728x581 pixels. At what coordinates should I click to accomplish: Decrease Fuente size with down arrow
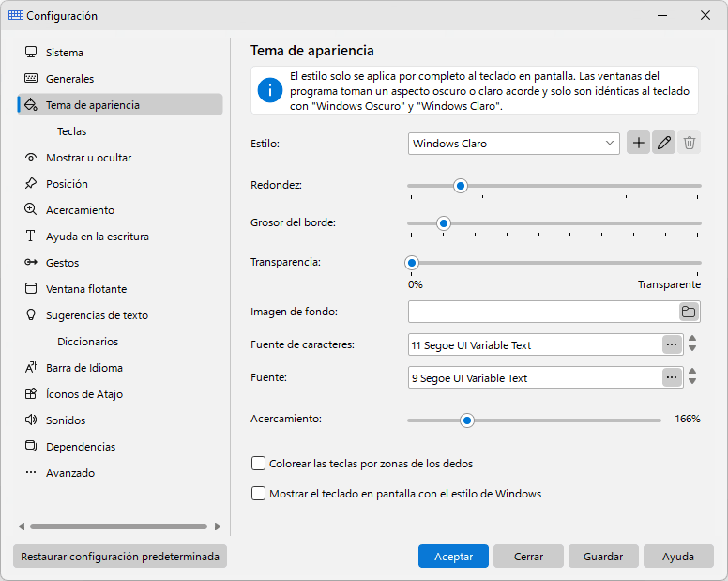(692, 382)
